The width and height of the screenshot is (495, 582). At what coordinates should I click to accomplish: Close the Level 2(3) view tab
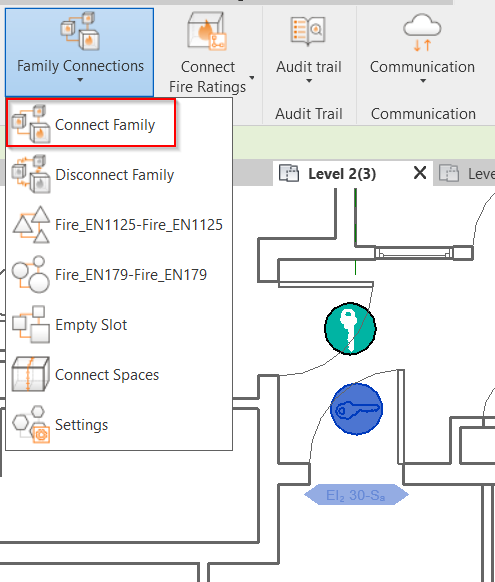click(420, 173)
